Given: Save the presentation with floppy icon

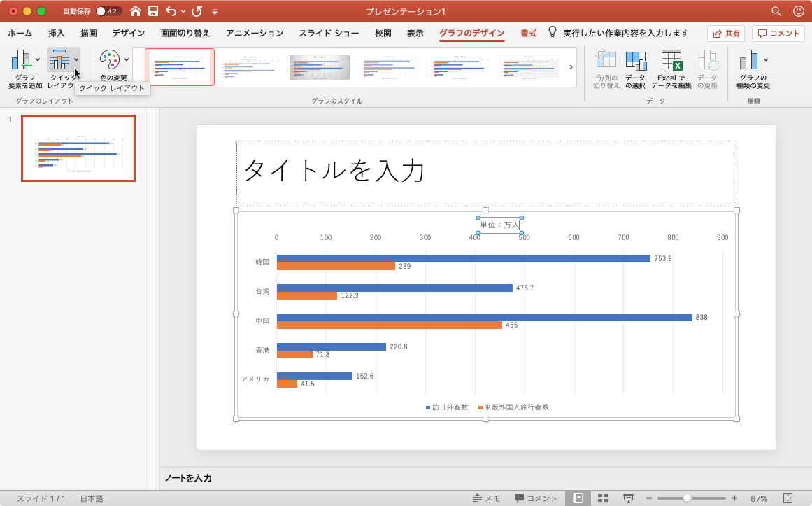Looking at the screenshot, I should (152, 11).
